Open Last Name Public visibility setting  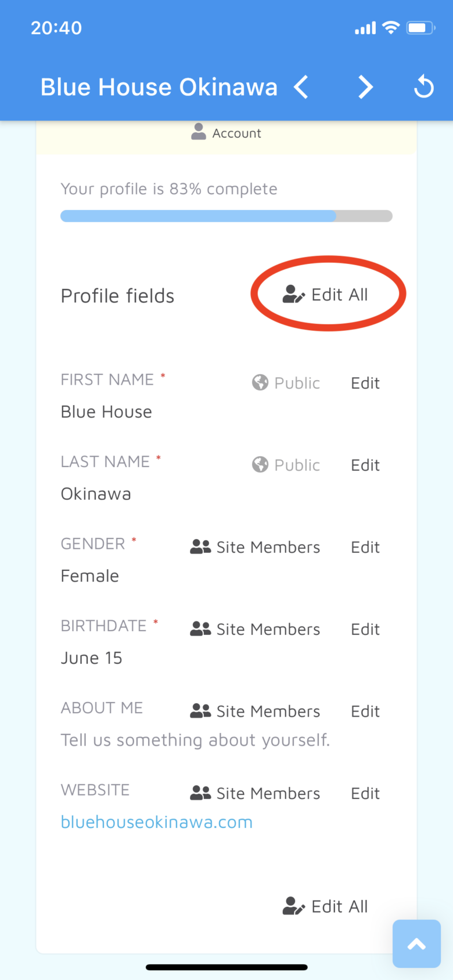[286, 465]
